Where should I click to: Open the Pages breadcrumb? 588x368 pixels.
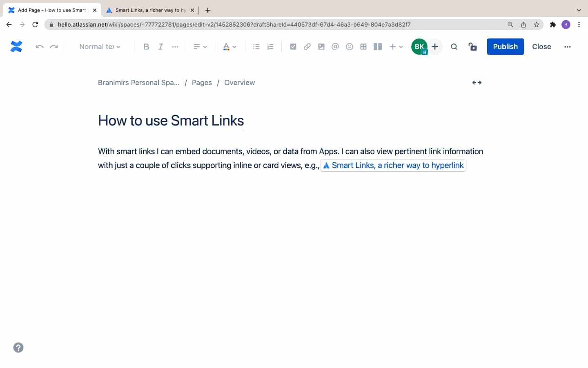tap(202, 83)
